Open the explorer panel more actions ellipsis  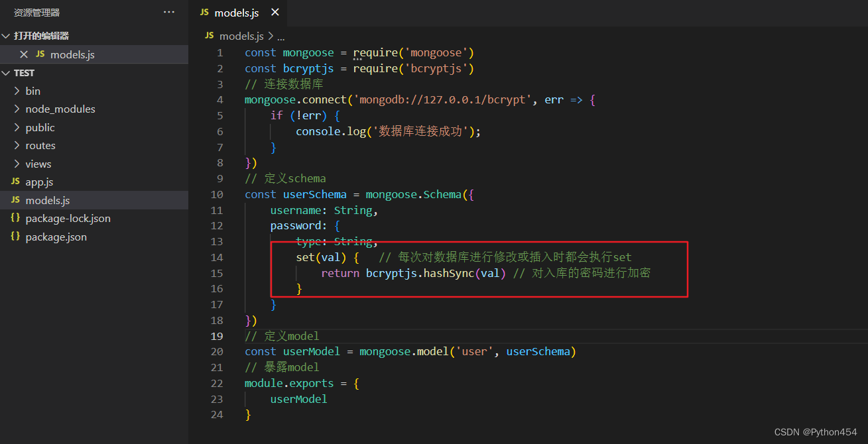pos(169,13)
